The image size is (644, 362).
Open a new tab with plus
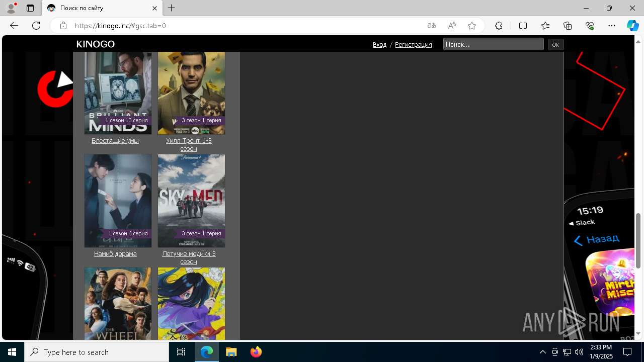pyautogui.click(x=172, y=8)
